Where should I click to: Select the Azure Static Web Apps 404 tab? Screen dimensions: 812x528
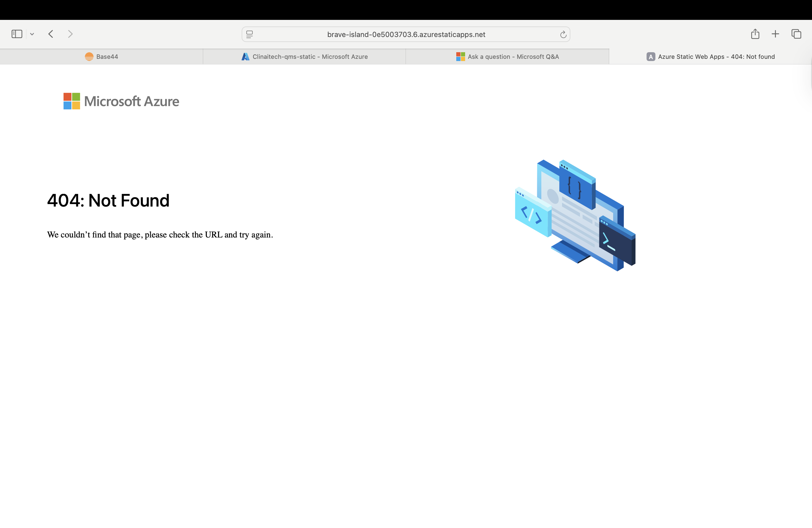(x=710, y=57)
